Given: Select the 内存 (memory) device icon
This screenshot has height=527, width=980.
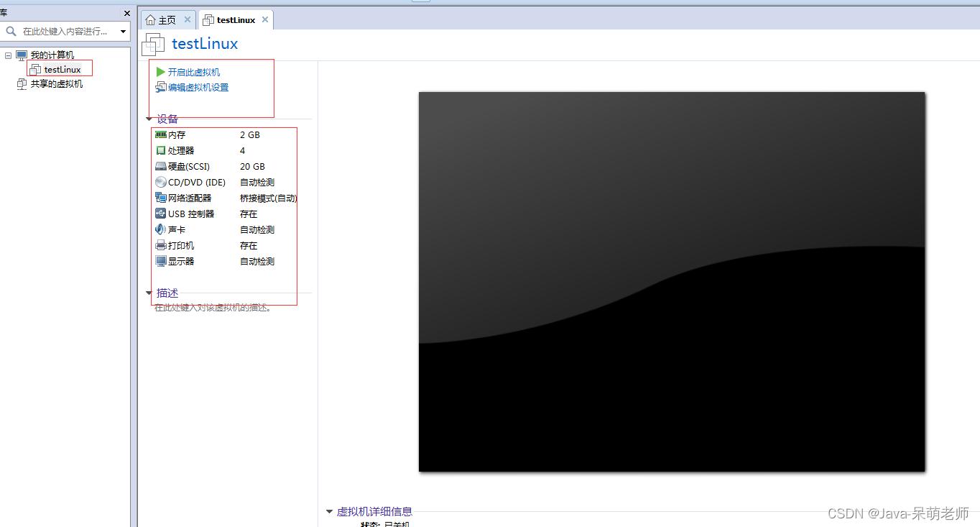Looking at the screenshot, I should coord(161,134).
